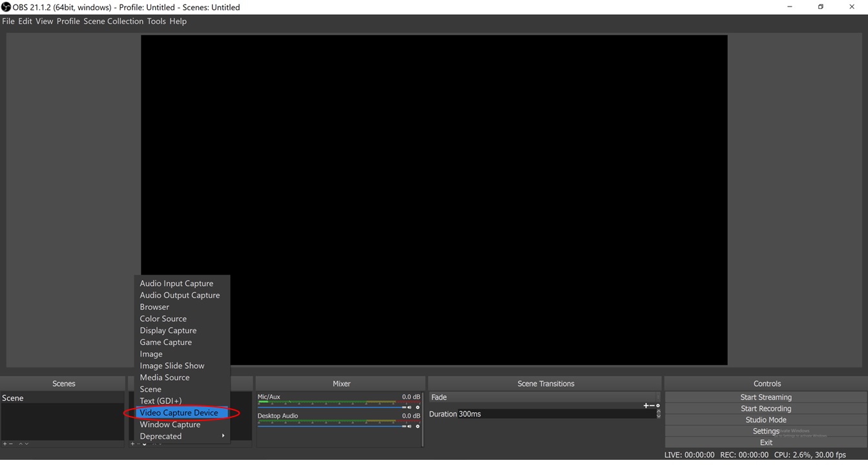Click Start Recording button

point(765,408)
